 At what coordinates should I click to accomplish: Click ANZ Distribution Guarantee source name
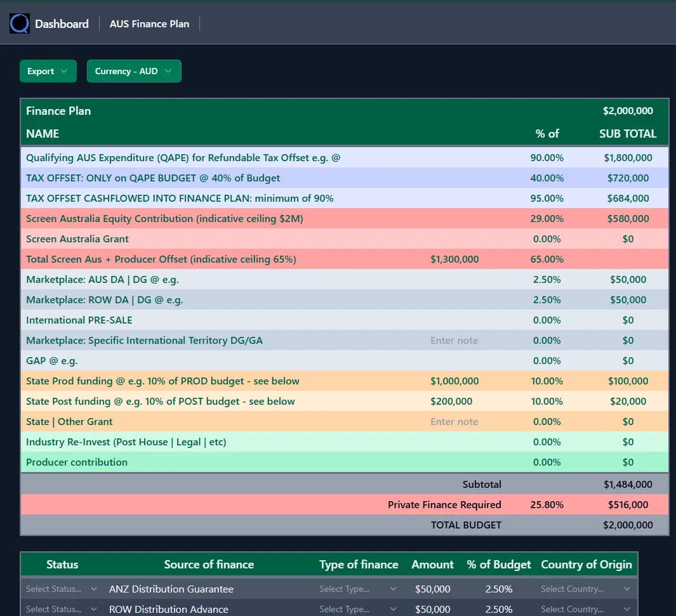point(171,589)
